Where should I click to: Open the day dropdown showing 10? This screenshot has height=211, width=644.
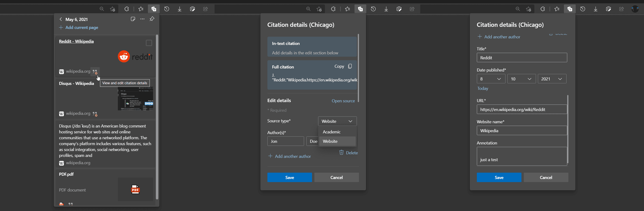tap(521, 79)
